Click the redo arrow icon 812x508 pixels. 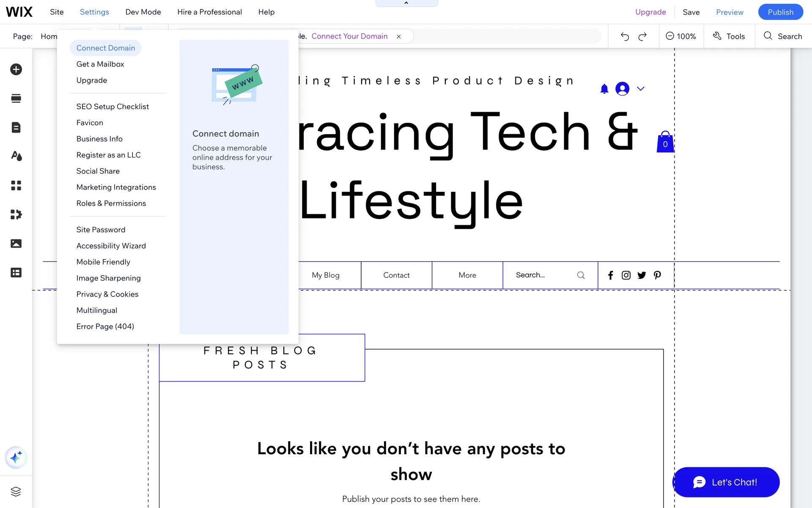(642, 36)
